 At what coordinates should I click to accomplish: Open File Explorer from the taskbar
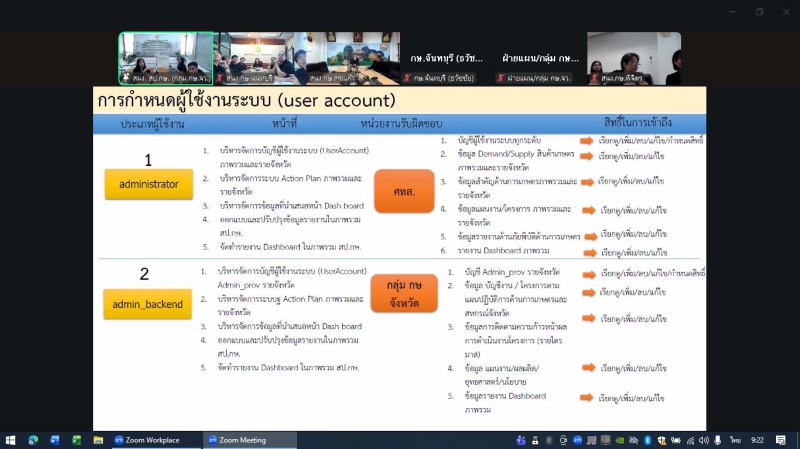coord(98,440)
